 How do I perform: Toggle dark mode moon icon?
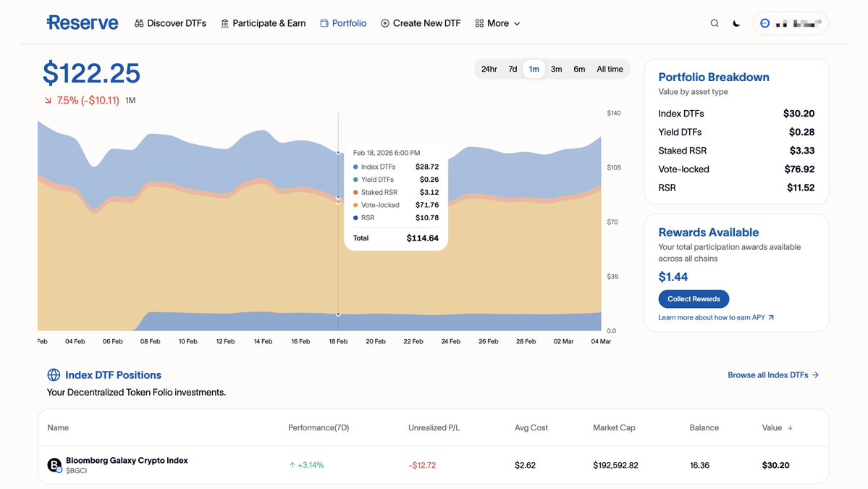(x=736, y=23)
